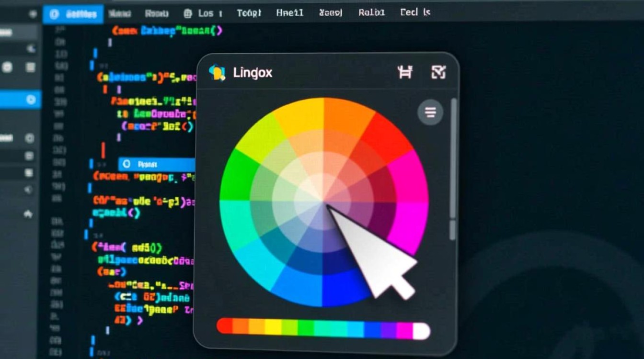Open the hamburger menu over the color wheel
Viewport: 644px width, 359px height.
[x=430, y=112]
